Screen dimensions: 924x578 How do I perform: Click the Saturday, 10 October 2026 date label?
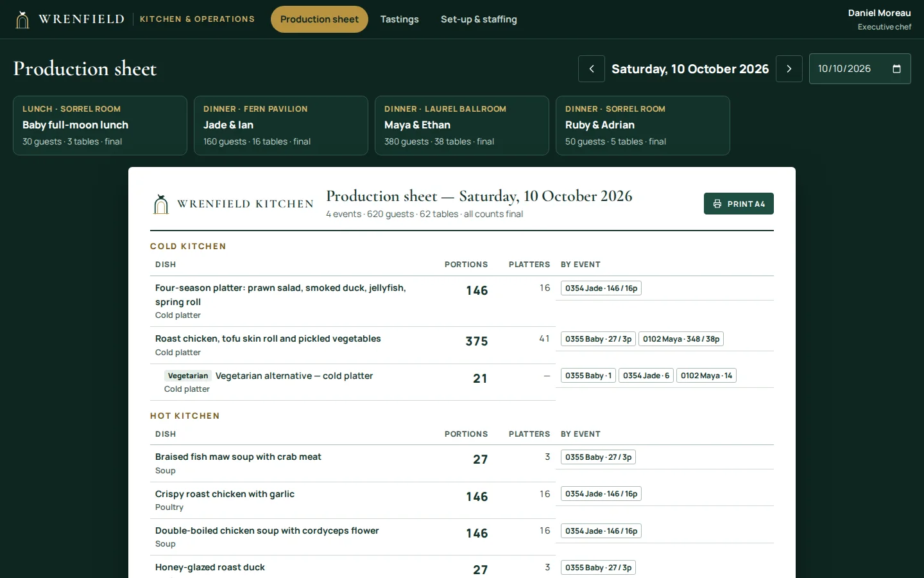[x=690, y=69]
